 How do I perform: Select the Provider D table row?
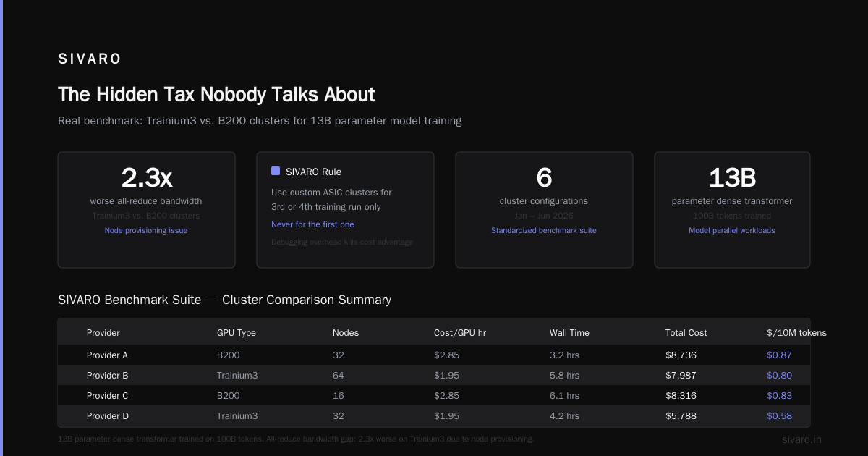[x=434, y=416]
